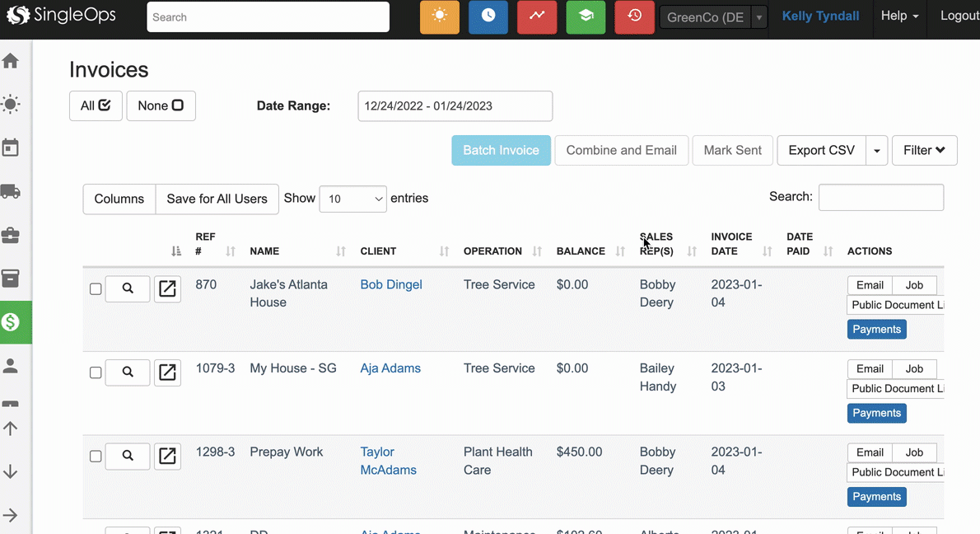Screen dimensions: 980x534
Task: Go to home via sidebar house icon
Action: (x=11, y=61)
